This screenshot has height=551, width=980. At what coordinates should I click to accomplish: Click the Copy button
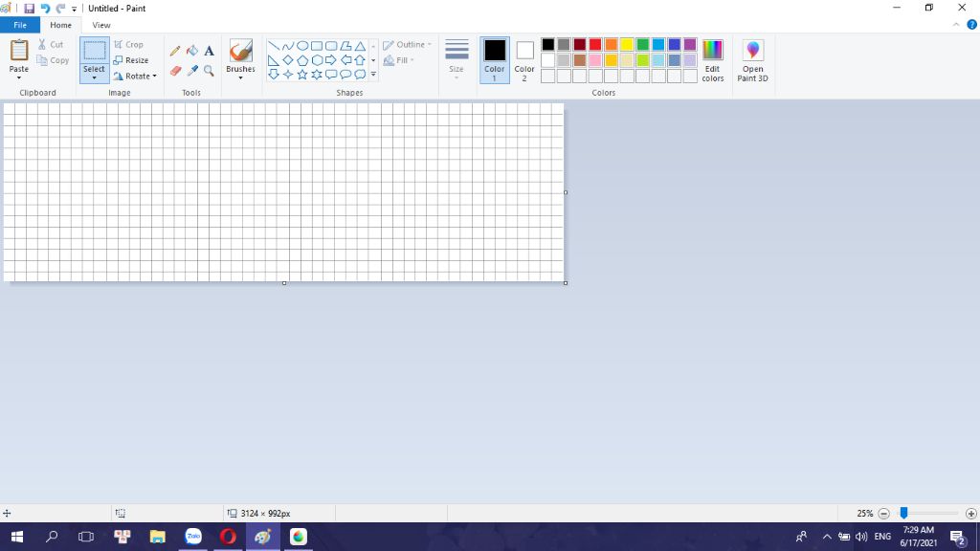tap(54, 60)
